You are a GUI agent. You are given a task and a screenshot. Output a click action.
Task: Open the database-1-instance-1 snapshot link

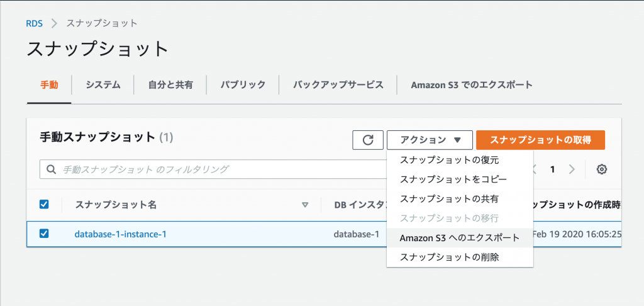tap(120, 234)
